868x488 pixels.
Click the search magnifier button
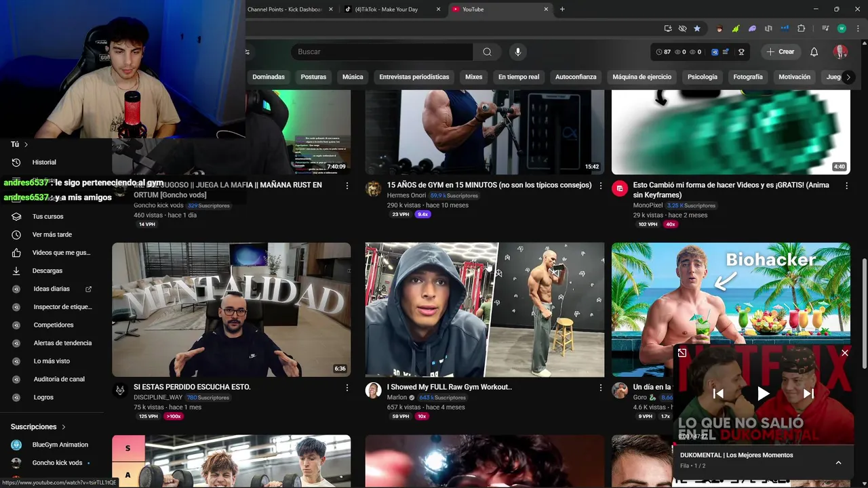(x=487, y=52)
